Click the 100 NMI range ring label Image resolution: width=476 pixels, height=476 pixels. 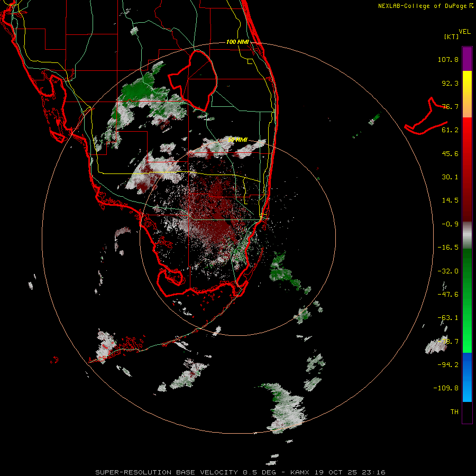[x=237, y=42]
